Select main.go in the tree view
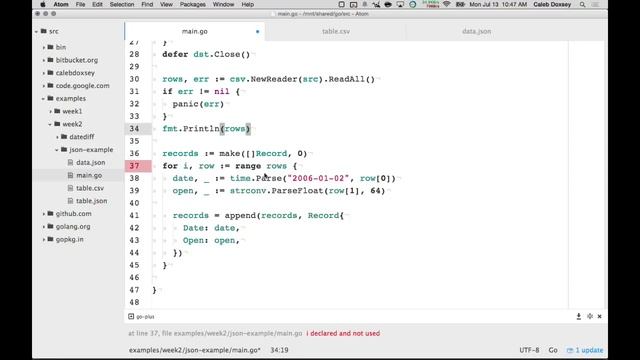 coord(89,175)
